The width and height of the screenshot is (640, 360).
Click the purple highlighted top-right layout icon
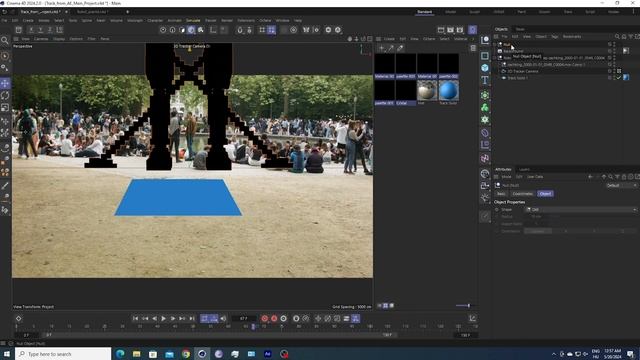coord(472,30)
